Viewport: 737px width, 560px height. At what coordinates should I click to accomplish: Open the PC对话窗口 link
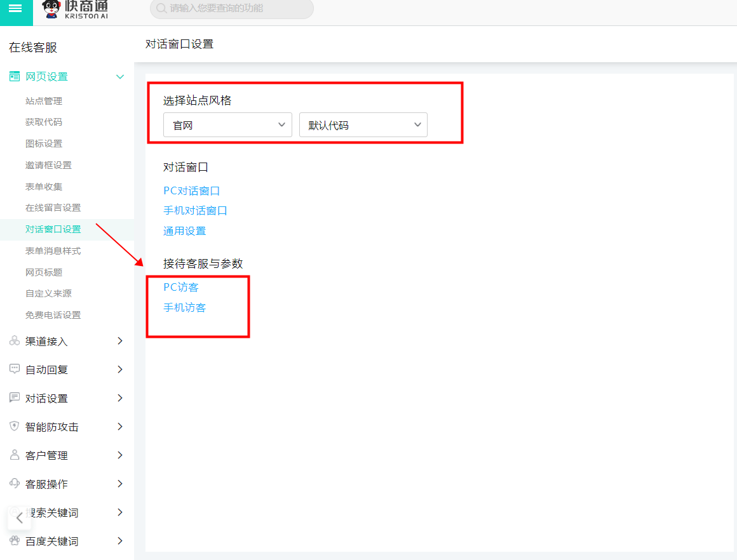click(x=191, y=190)
